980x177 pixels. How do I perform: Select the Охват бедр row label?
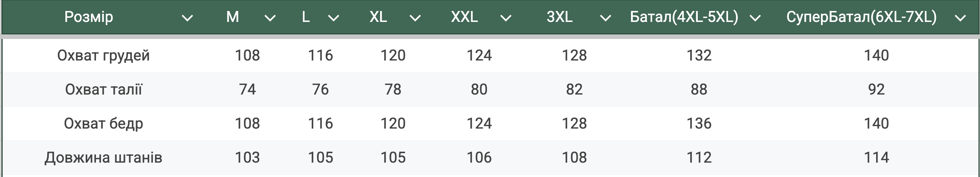pyautogui.click(x=104, y=124)
